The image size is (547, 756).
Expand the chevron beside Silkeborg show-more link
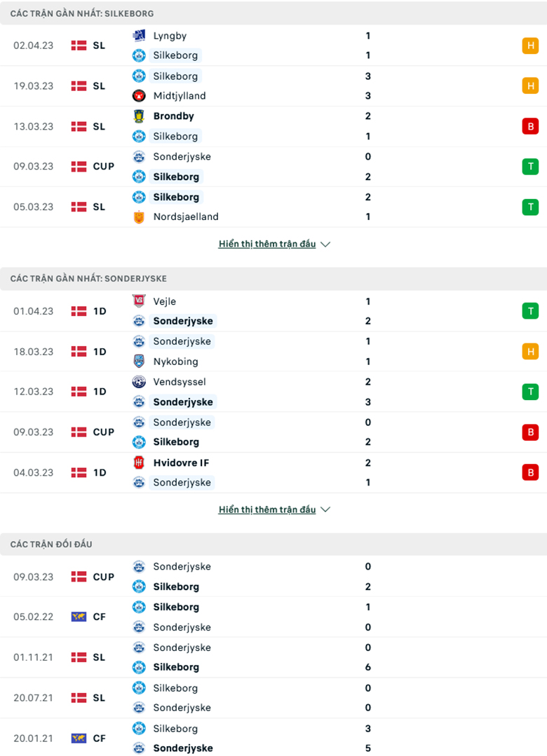click(x=325, y=244)
